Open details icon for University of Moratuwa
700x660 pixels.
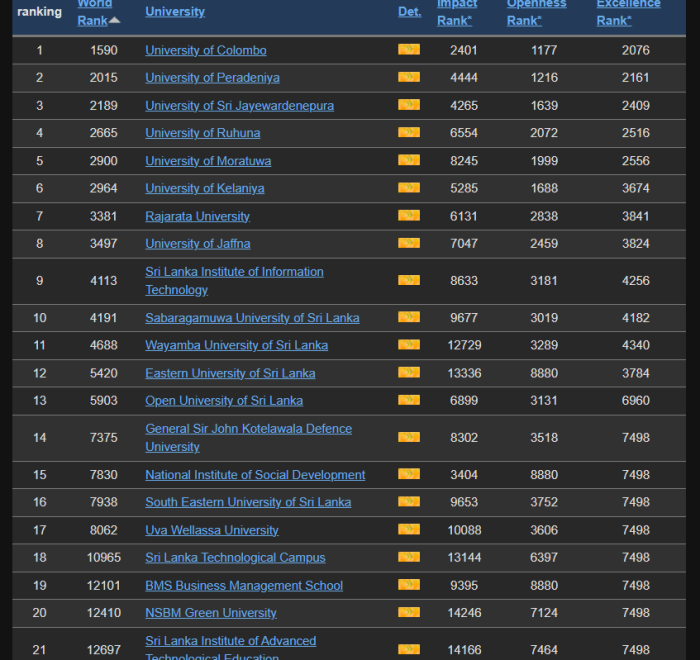click(x=408, y=161)
